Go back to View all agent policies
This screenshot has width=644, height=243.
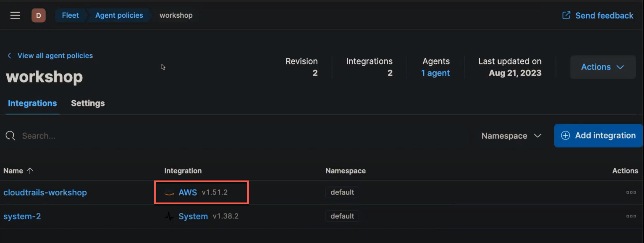(x=55, y=55)
